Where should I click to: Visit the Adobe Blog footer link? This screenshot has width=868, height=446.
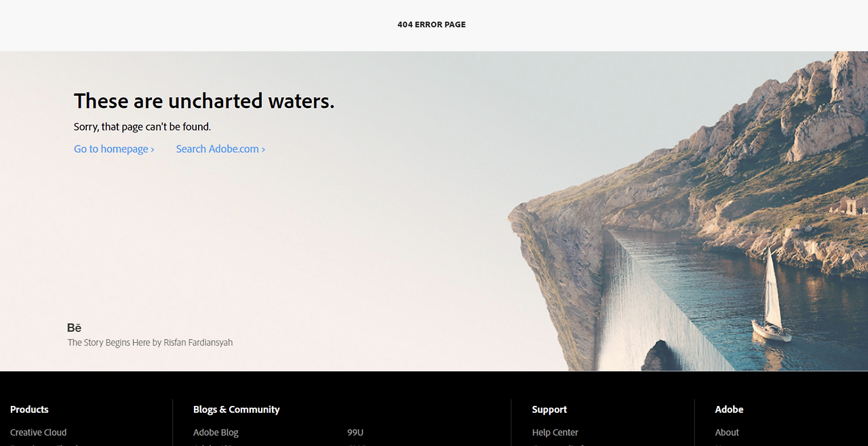coord(216,432)
